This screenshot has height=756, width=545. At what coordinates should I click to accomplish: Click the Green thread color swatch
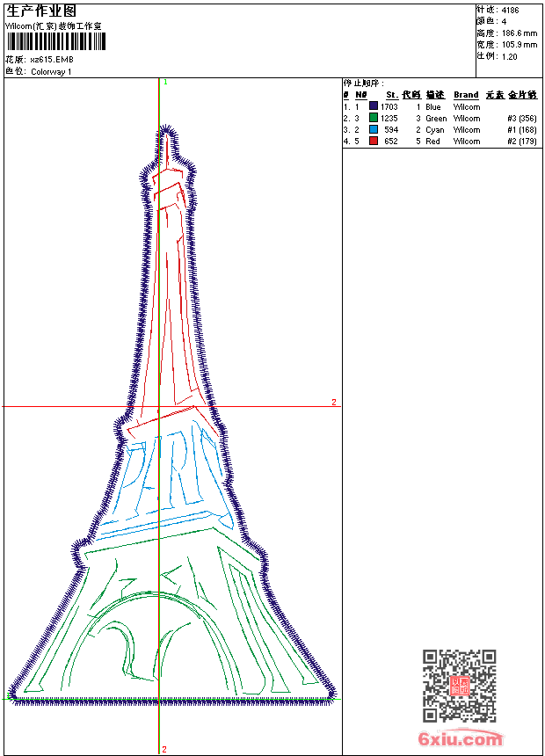pos(374,118)
